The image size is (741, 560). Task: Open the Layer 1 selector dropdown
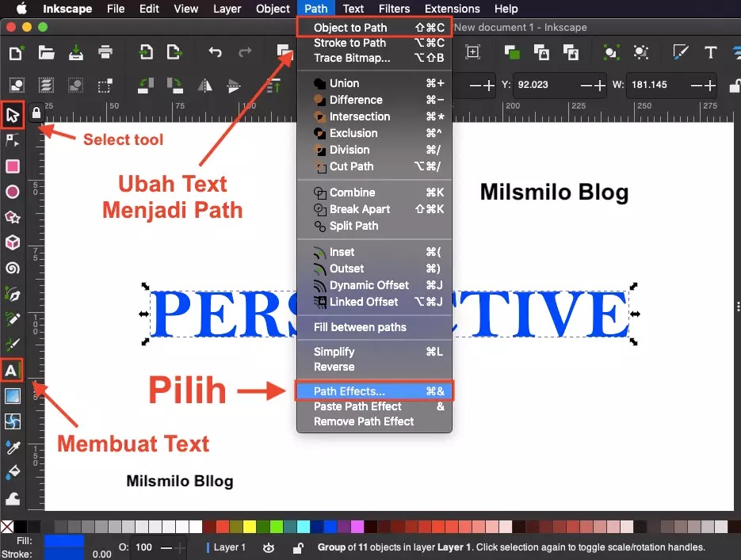coord(229,547)
